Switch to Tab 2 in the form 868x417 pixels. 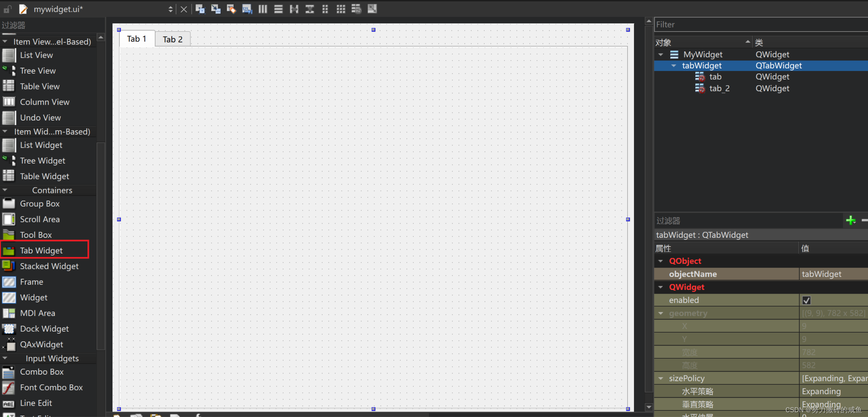173,39
